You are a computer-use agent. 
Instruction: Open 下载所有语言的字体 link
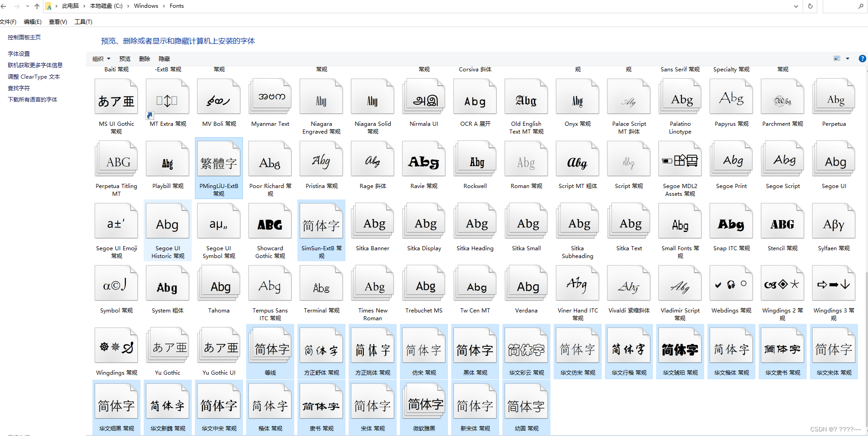32,99
